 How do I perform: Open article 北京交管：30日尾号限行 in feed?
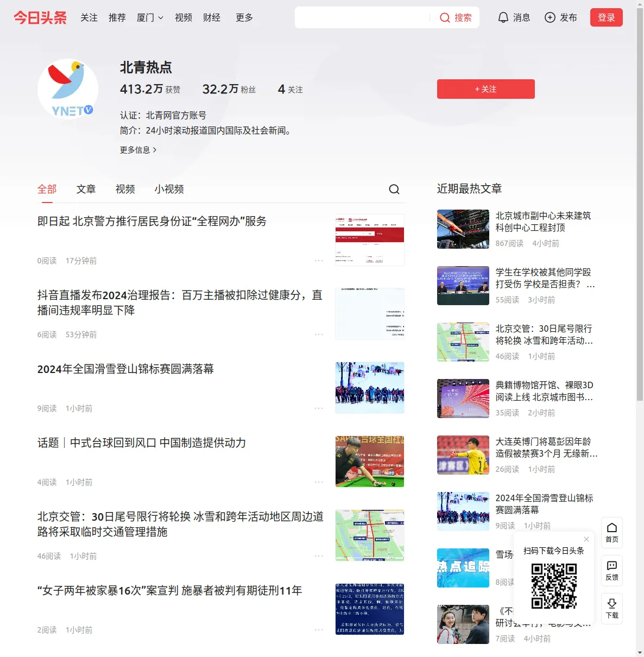[180, 524]
